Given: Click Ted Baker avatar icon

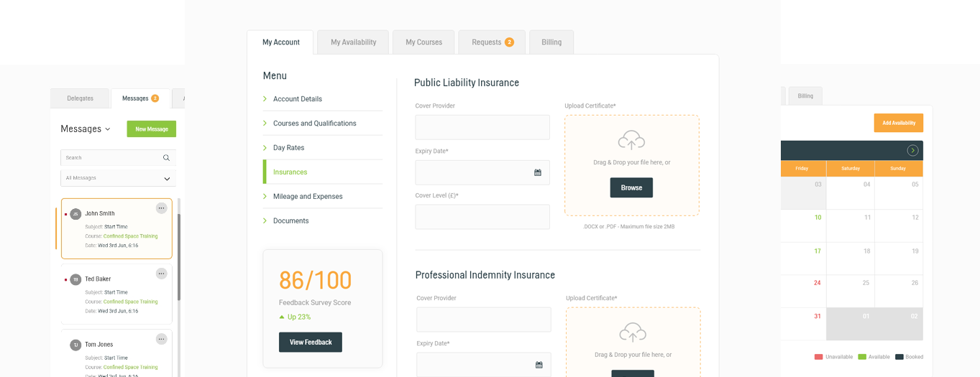Looking at the screenshot, I should coord(75,279).
